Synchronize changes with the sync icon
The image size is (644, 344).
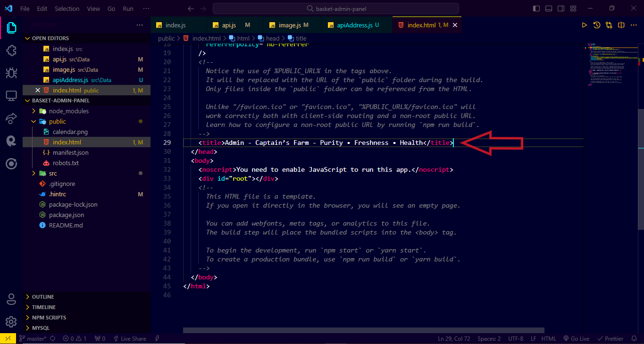pos(52,338)
